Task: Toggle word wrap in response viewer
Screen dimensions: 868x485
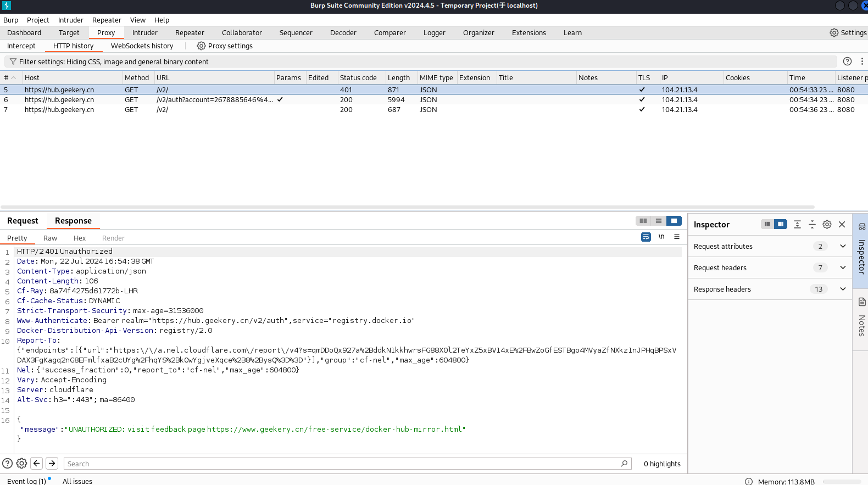Action: (646, 237)
